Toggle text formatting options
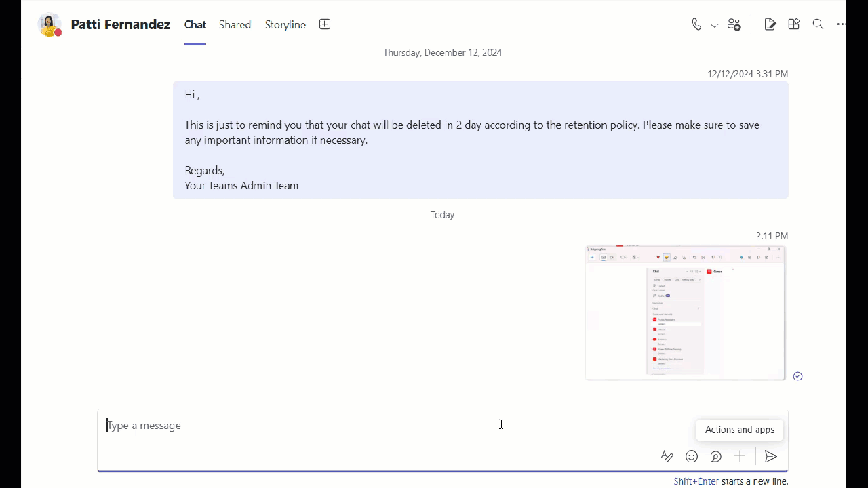Screen dimensions: 868x488 (667, 456)
